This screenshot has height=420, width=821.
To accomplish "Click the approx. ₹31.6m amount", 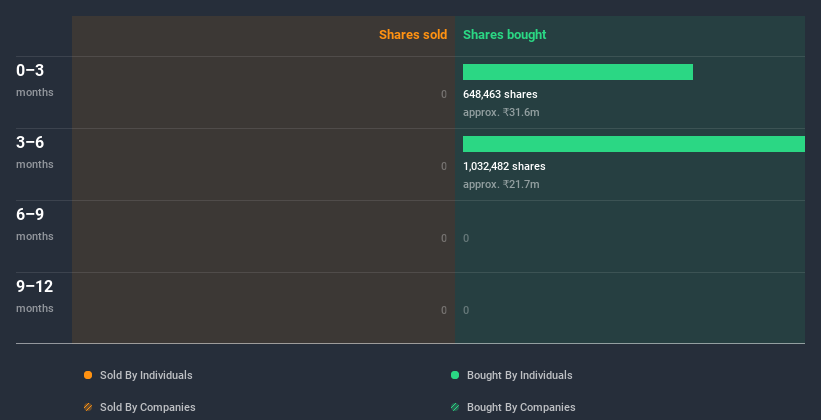I will 501,112.
